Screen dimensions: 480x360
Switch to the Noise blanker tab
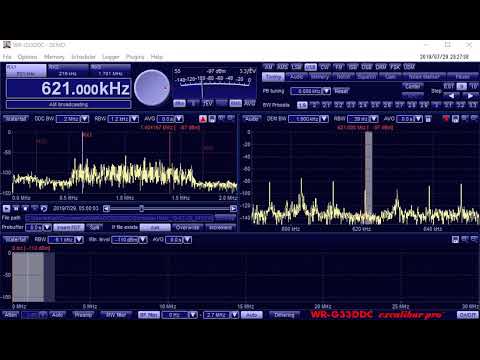coord(424,77)
